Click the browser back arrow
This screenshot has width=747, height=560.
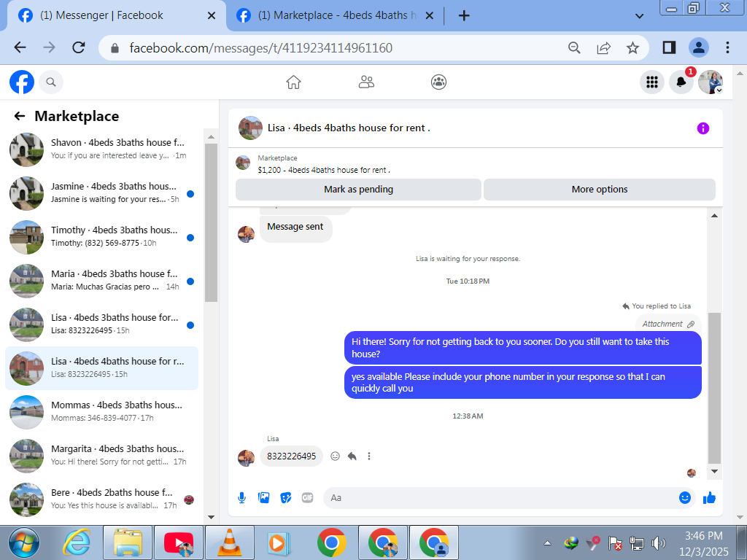tap(20, 47)
